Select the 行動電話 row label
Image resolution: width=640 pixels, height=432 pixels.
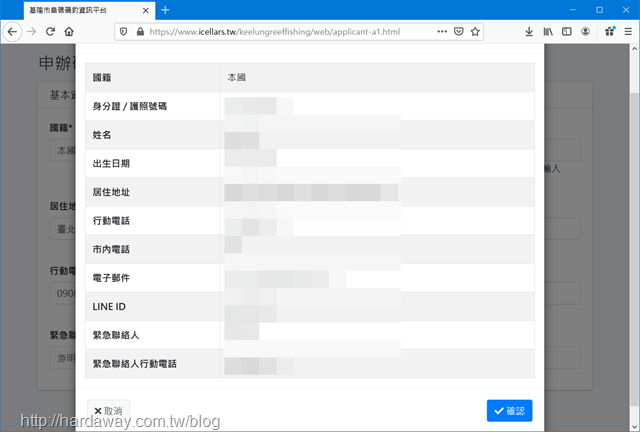point(111,220)
